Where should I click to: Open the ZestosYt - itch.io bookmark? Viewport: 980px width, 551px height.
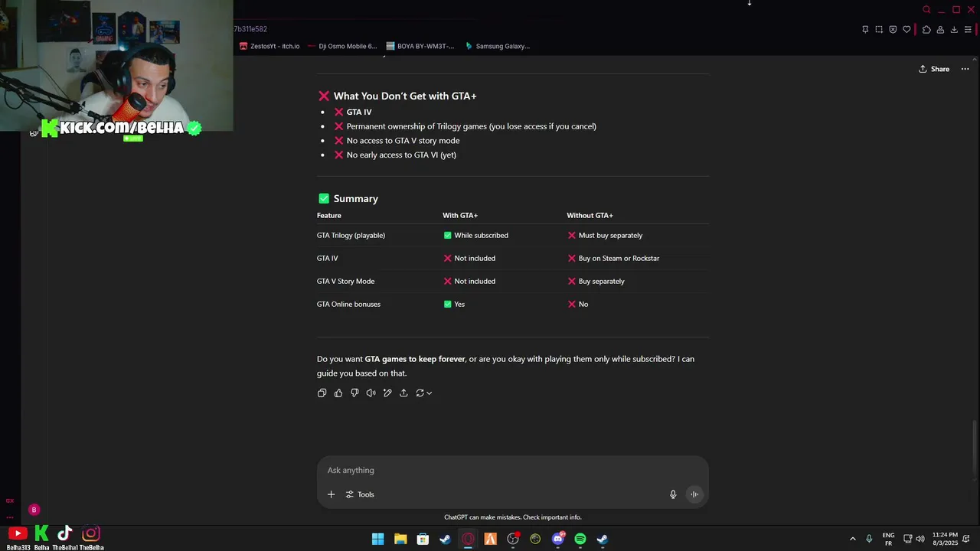(x=269, y=46)
